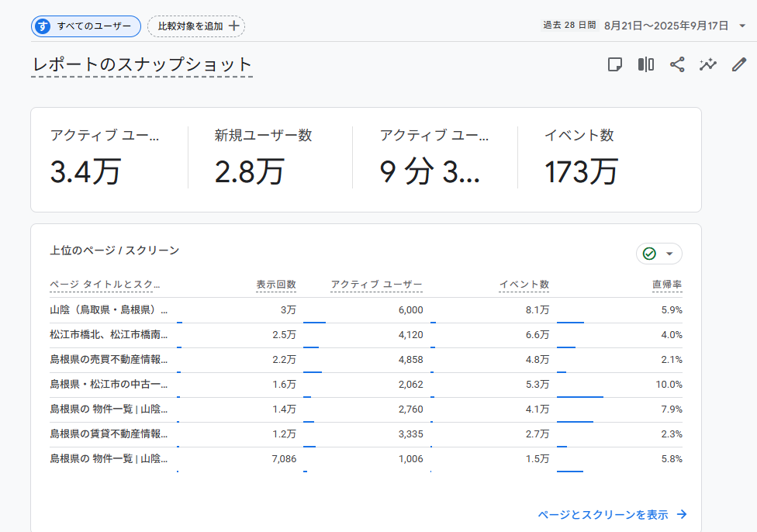757x532 pixels.
Task: Open the 8月21日〜2025年9月17日 date picker
Action: tap(665, 26)
